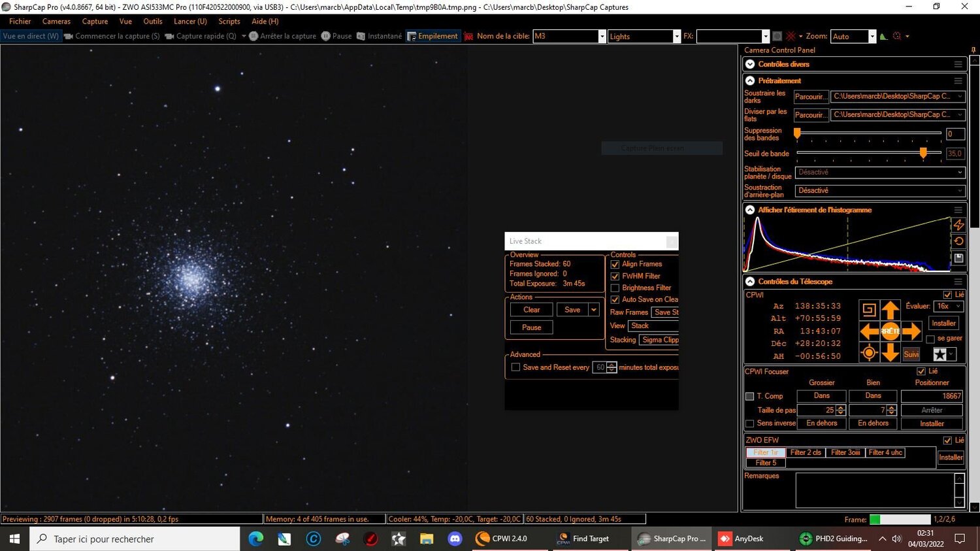Click the Windows taskbar search box
The image size is (980, 551).
(x=135, y=539)
